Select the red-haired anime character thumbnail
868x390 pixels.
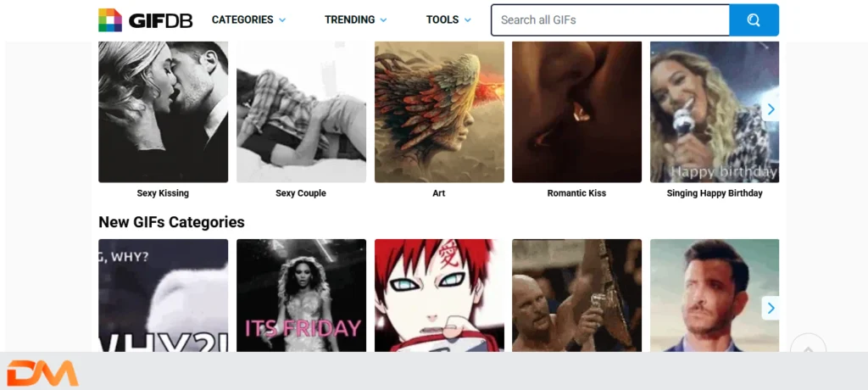[439, 295]
